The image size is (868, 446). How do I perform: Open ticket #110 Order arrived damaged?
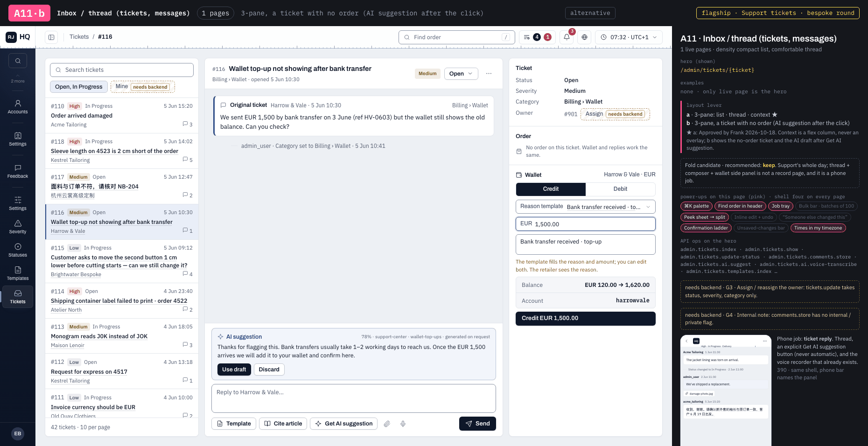point(122,116)
